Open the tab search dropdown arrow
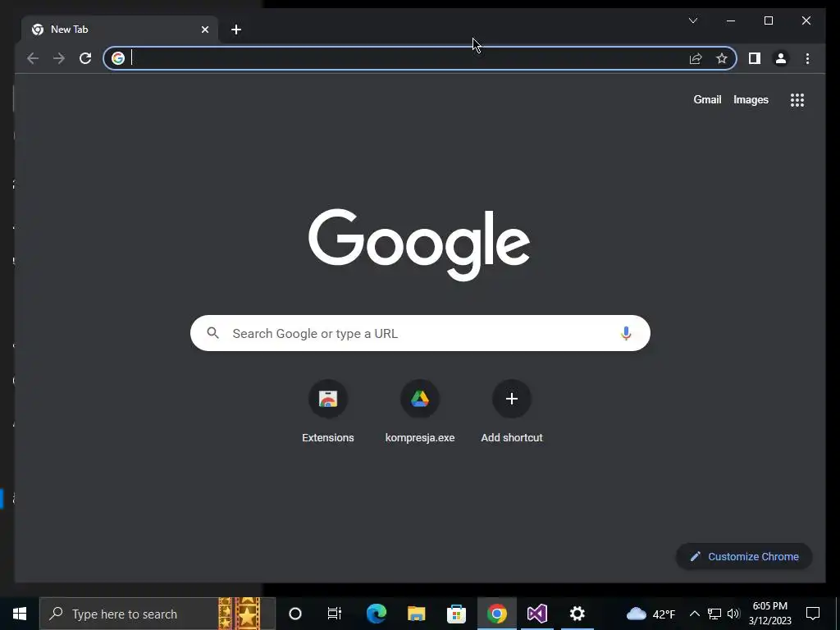Viewport: 840px width, 630px height. coord(692,21)
